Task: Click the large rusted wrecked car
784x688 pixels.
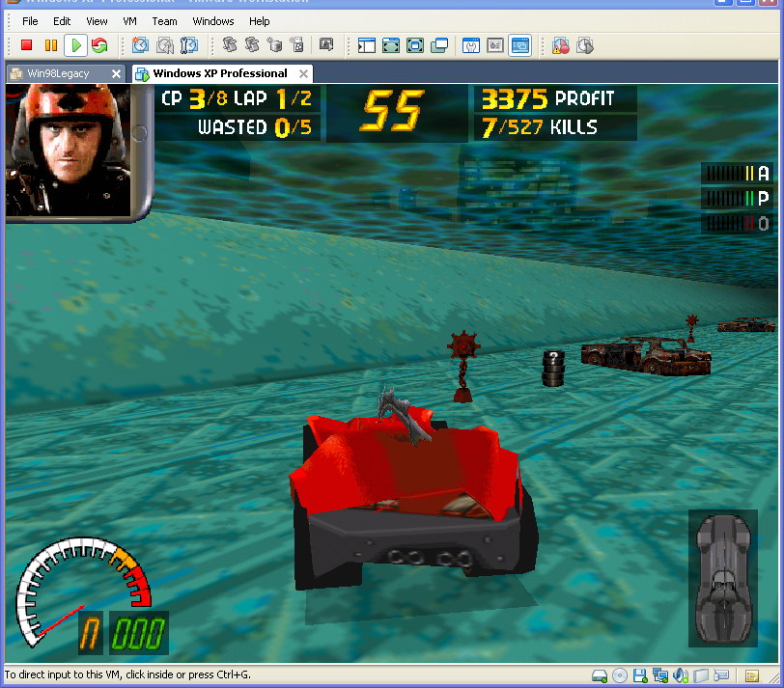Action: (x=646, y=355)
